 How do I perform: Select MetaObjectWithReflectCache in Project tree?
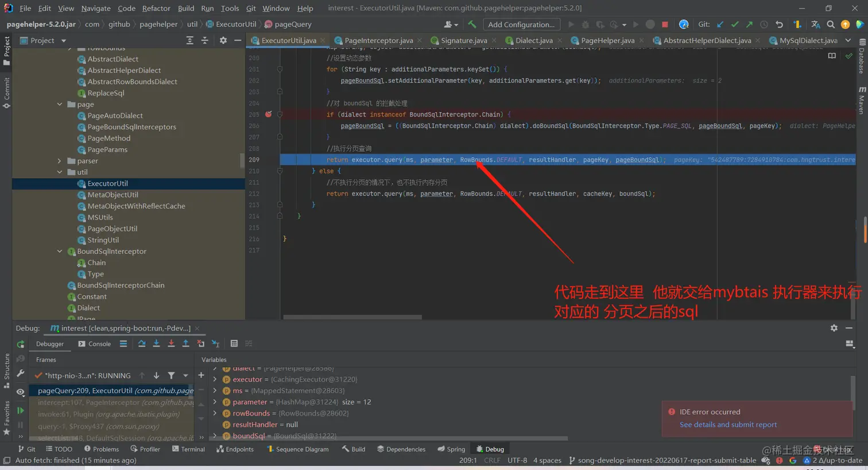(136, 206)
